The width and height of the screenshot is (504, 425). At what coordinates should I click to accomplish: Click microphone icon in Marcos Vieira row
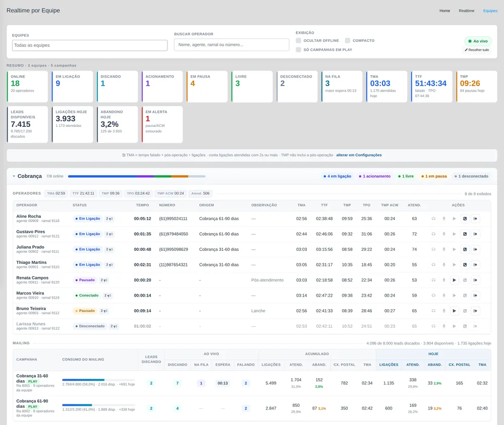tap(444, 296)
